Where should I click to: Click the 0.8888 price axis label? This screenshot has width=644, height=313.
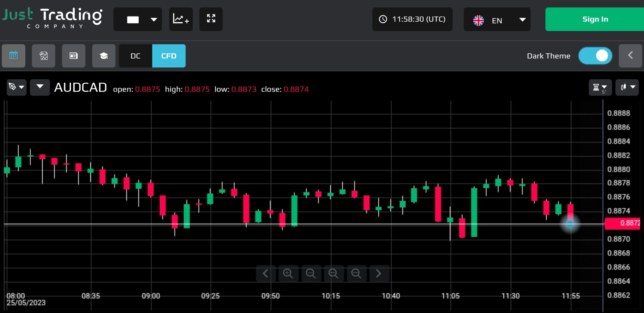(x=619, y=113)
